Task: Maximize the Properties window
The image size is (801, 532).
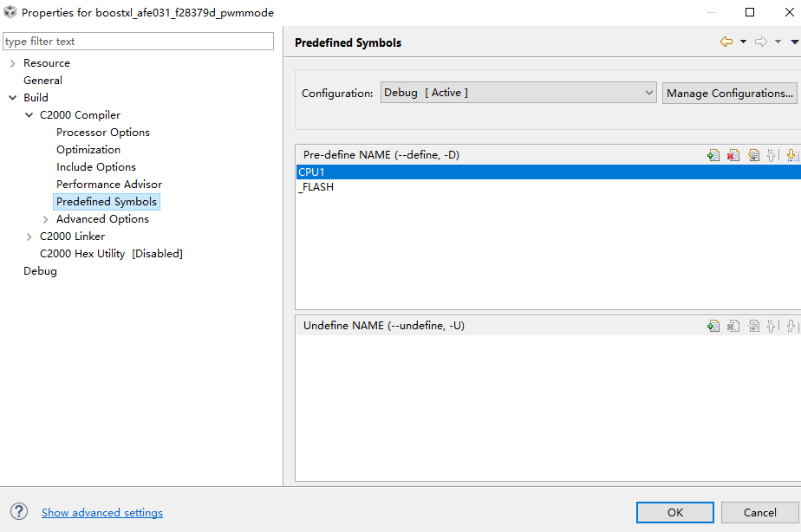Action: (x=749, y=12)
